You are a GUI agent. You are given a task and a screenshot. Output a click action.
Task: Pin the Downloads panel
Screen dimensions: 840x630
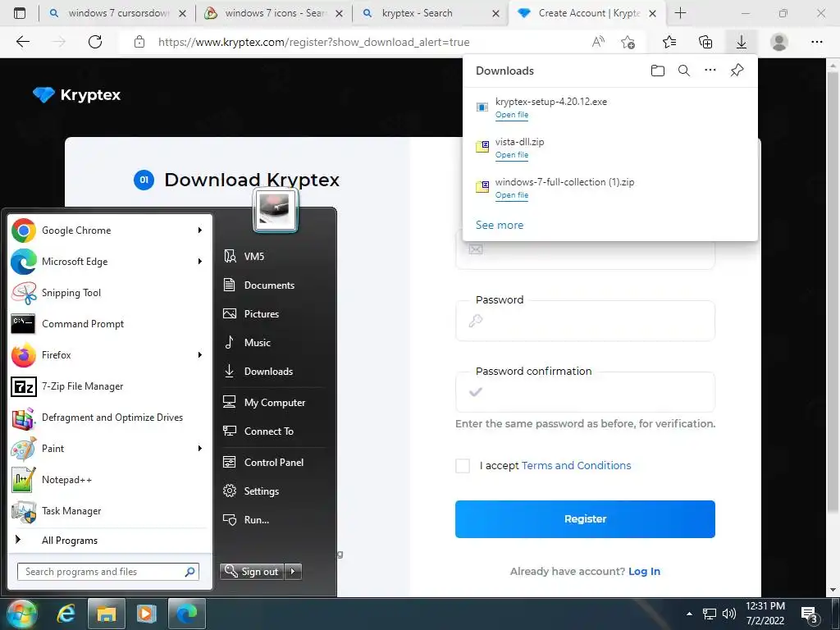click(737, 71)
